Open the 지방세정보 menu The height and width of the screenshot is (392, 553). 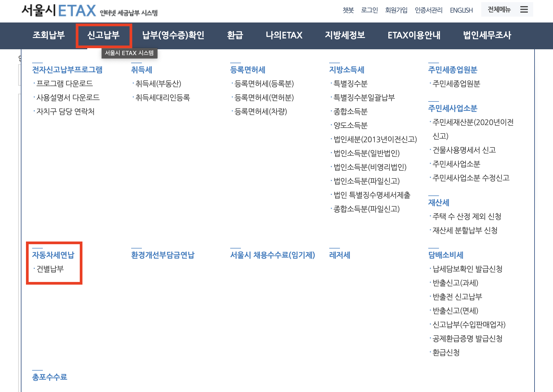(x=345, y=35)
